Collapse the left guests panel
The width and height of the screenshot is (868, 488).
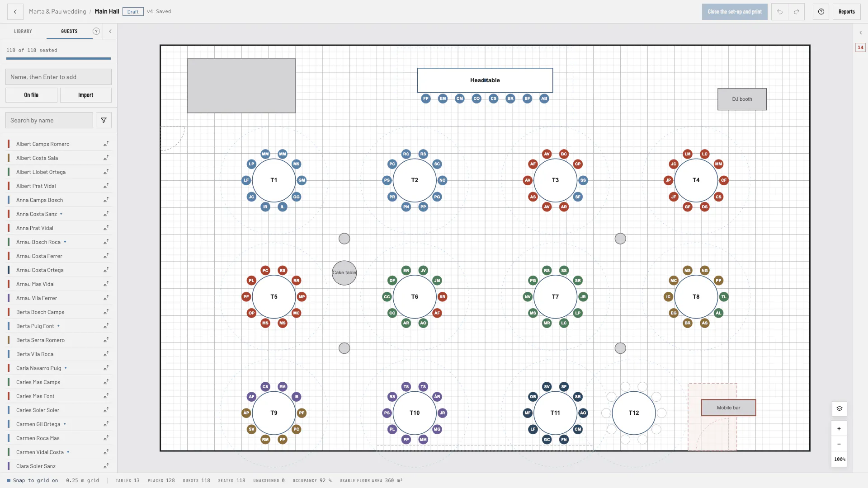click(x=110, y=31)
